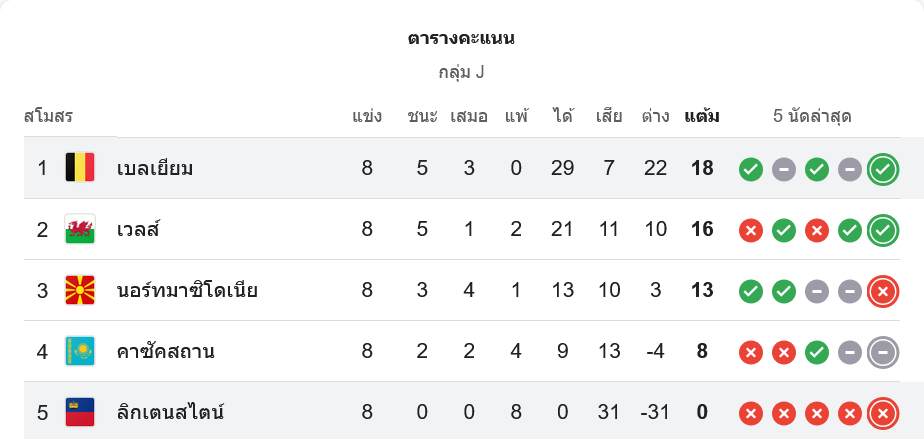Click the Wales flag icon

79,229
